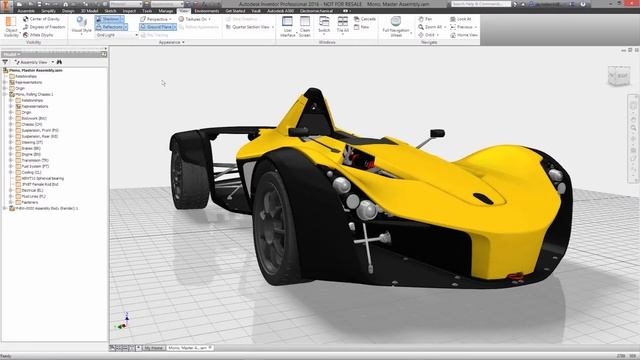
Task: Select the Orbit tool
Action: tap(427, 35)
